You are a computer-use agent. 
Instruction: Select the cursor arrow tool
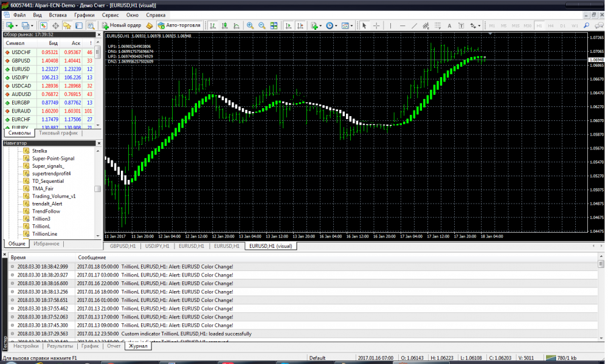point(364,26)
